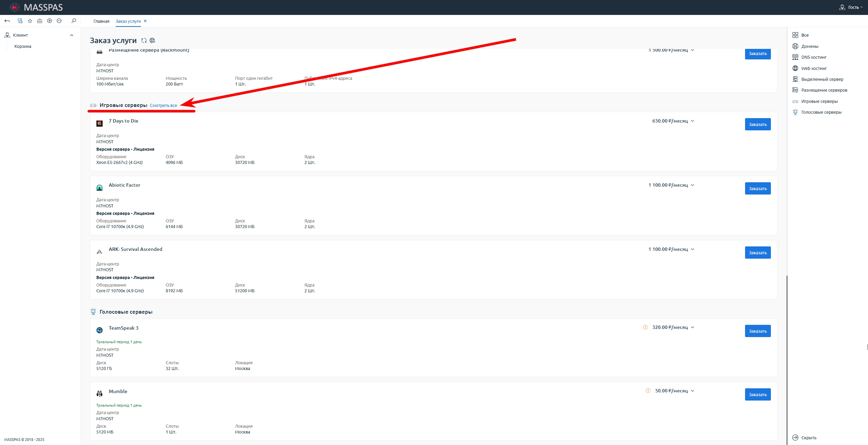Click the Mumble logo icon
The width and height of the screenshot is (868, 445).
(100, 394)
